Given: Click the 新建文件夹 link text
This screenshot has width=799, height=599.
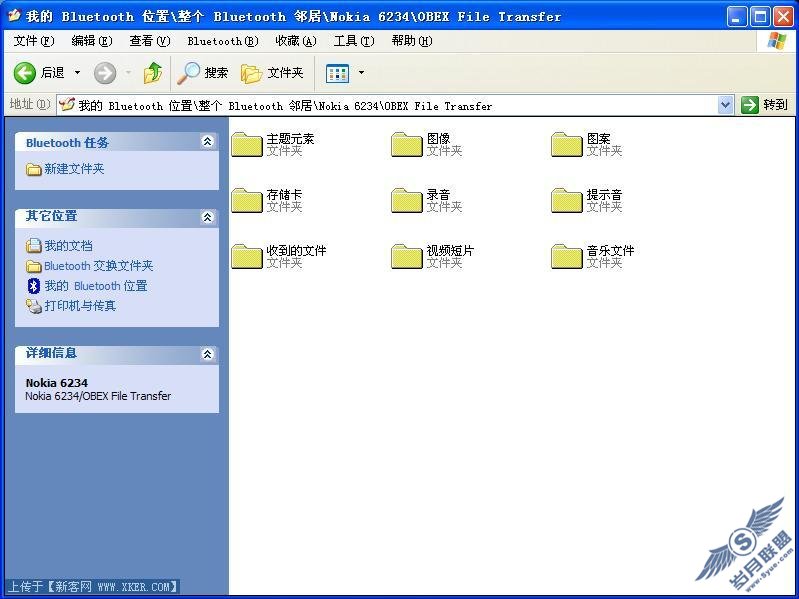Looking at the screenshot, I should pos(74,169).
